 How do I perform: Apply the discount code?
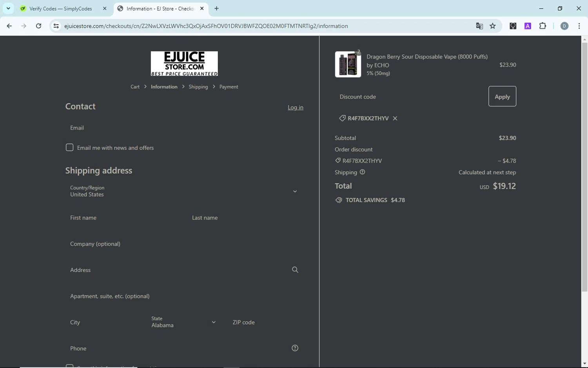502,97
